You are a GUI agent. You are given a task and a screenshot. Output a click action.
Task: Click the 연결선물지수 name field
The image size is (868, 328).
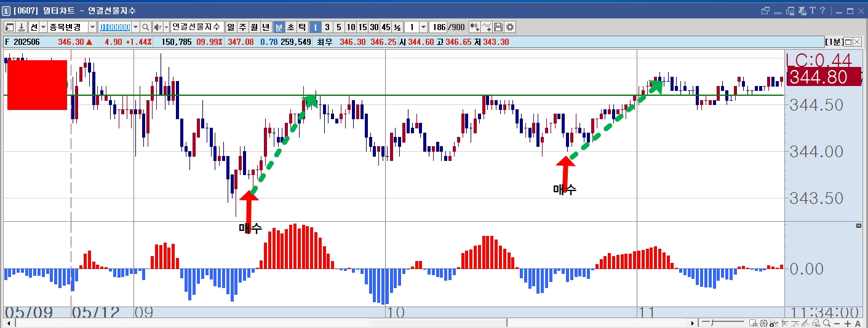pos(197,27)
